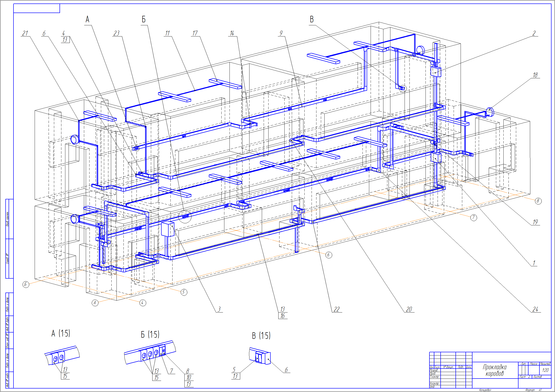Click the '№ докум.' column header

(x=448, y=367)
